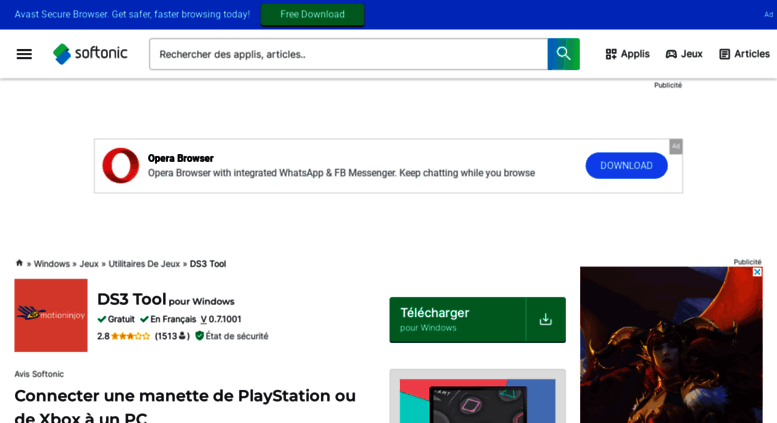Click the Gratuit label
Viewport: 777px width, 423px height.
116,319
